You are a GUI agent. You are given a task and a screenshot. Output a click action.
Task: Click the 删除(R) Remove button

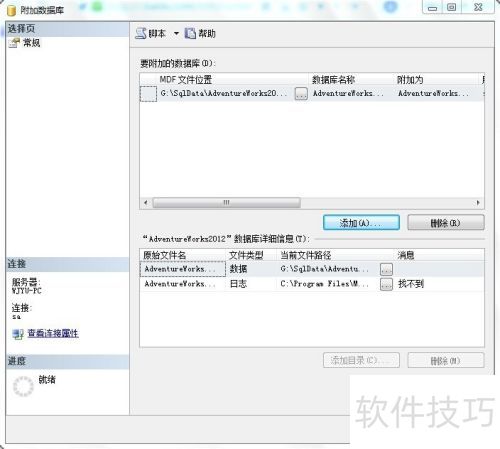click(446, 222)
